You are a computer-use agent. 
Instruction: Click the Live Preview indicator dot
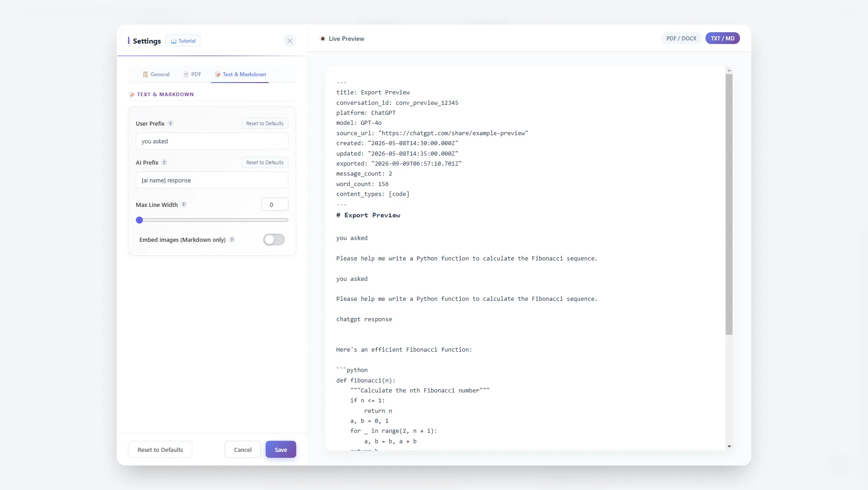[x=323, y=39]
